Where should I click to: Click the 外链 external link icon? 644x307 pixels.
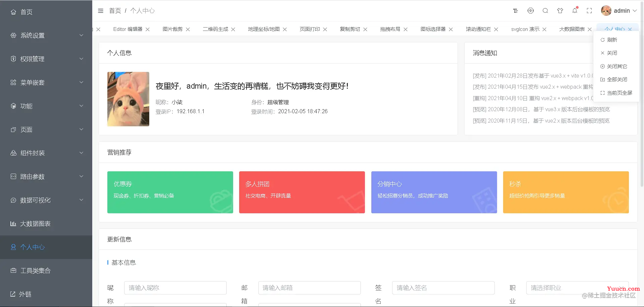pyautogui.click(x=13, y=294)
